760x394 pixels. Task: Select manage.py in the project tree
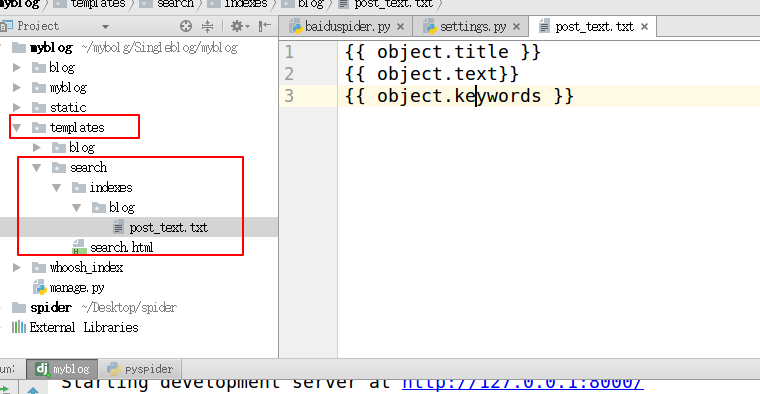[77, 288]
